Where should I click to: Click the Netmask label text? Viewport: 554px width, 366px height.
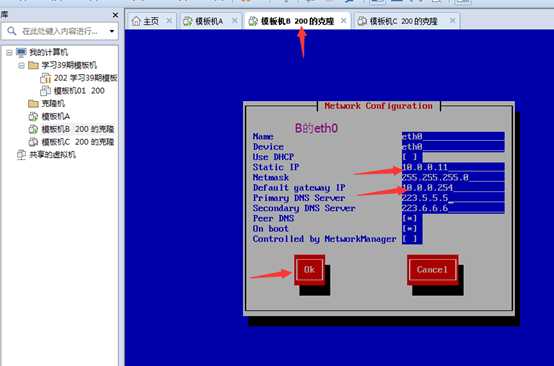[x=271, y=177]
